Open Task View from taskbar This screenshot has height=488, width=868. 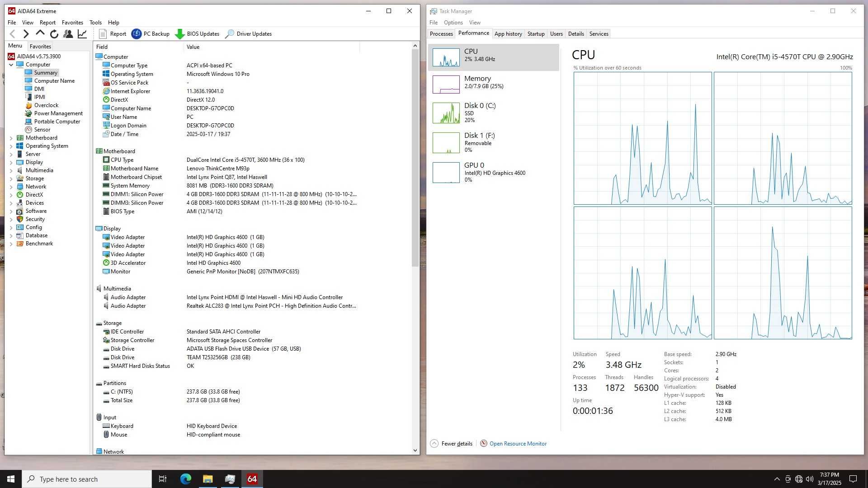[163, 479]
